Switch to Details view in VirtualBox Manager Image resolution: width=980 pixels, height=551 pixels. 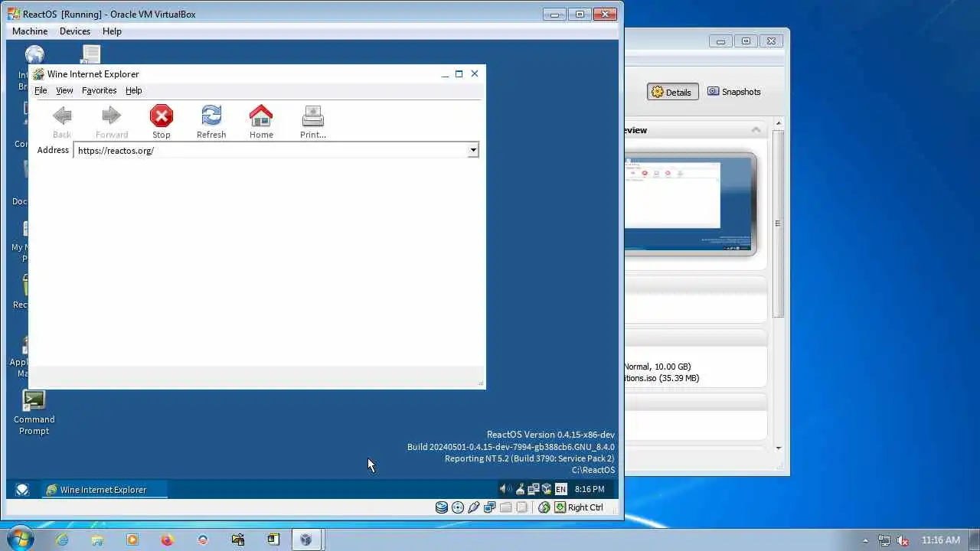pos(671,92)
